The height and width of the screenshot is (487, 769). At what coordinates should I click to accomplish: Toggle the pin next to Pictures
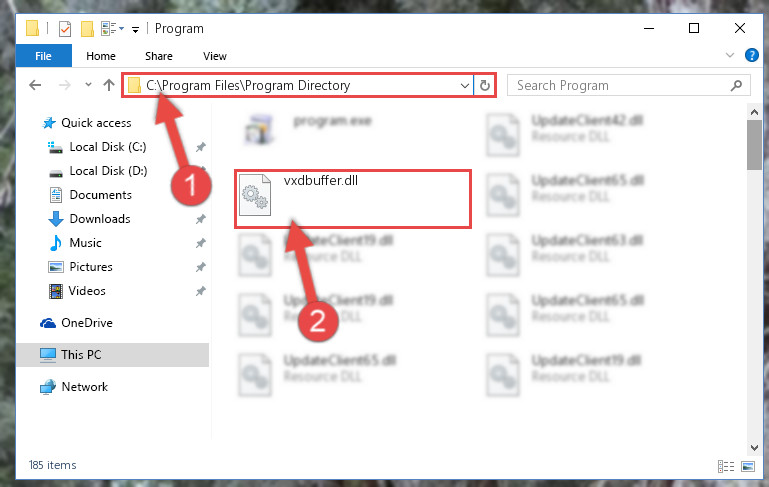tap(201, 267)
